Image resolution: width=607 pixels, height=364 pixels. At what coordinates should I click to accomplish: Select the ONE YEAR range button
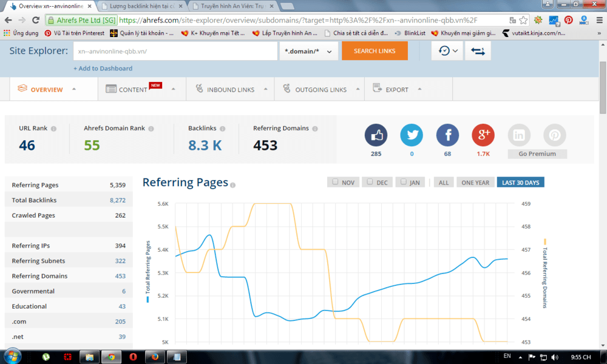[475, 183]
